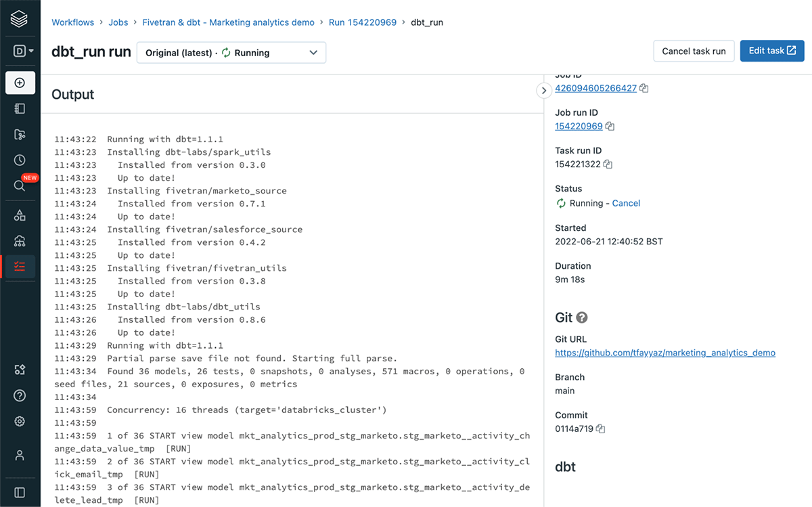Click the help icon next to Git
This screenshot has height=507, width=812.
(x=581, y=317)
